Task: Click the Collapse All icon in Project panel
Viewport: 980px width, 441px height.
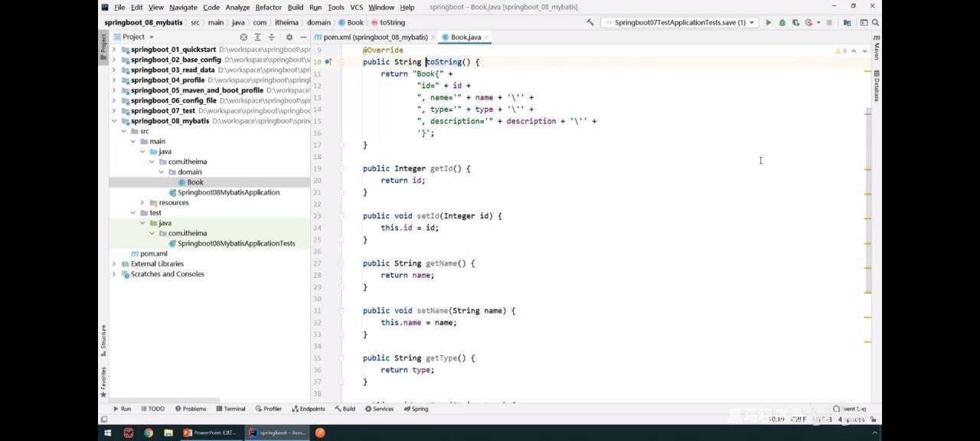Action: point(272,37)
